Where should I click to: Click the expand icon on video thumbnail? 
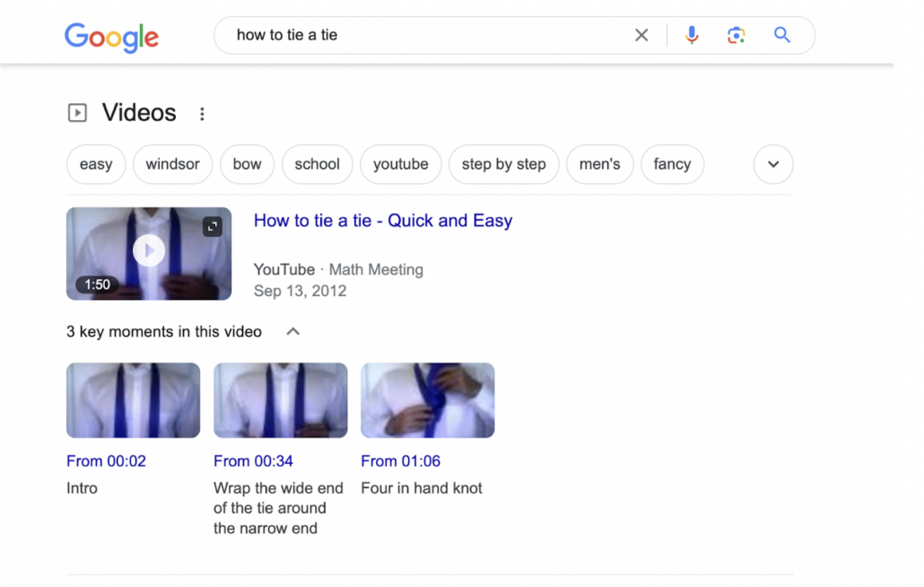(x=213, y=226)
